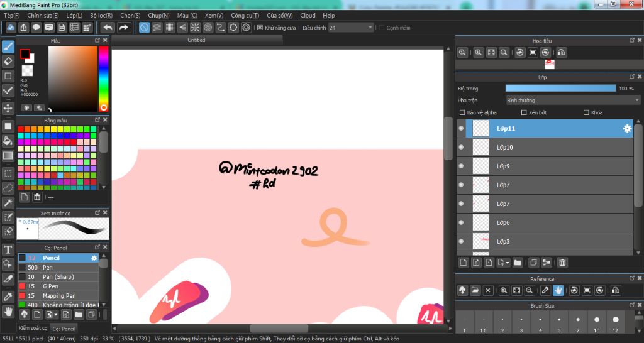Open Pha trộn blending mode dropdown
644x343 pixels.
point(573,100)
